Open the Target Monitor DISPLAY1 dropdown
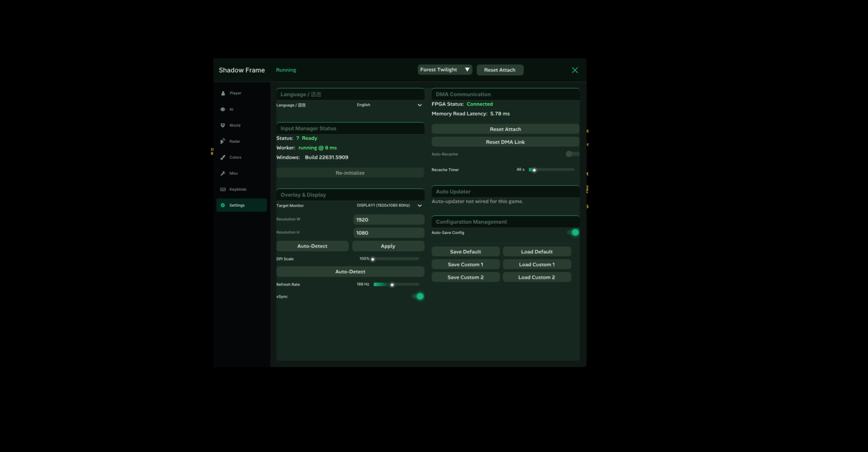Viewport: 868px width, 452px height. tap(389, 206)
